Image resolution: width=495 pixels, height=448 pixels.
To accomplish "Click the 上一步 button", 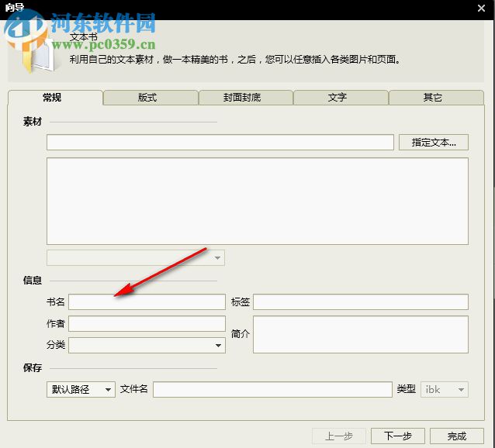I will (x=339, y=436).
